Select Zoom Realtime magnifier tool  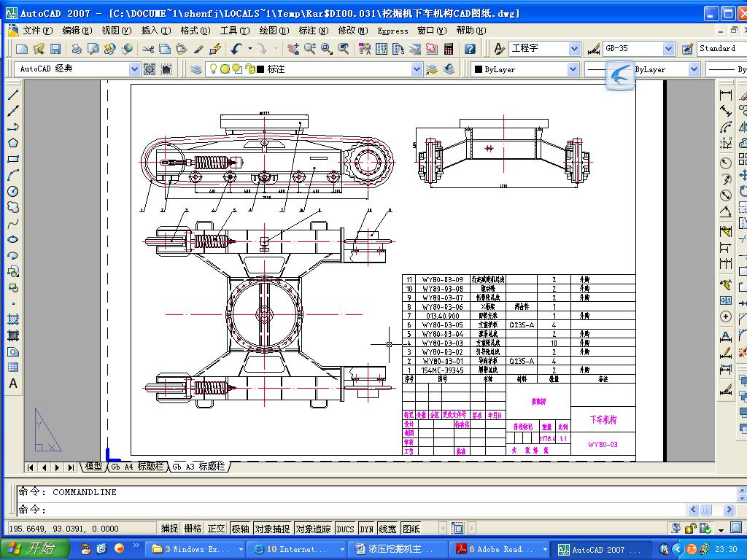coord(310,49)
